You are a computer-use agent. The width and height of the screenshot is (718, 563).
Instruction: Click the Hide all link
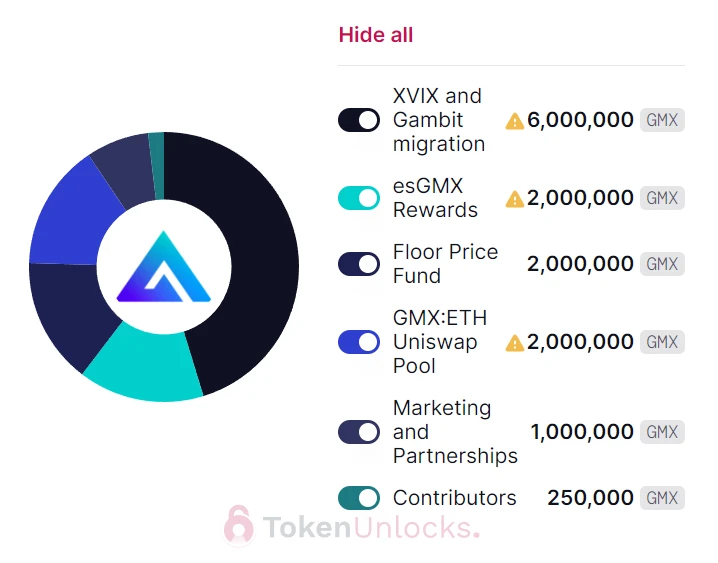(x=375, y=35)
